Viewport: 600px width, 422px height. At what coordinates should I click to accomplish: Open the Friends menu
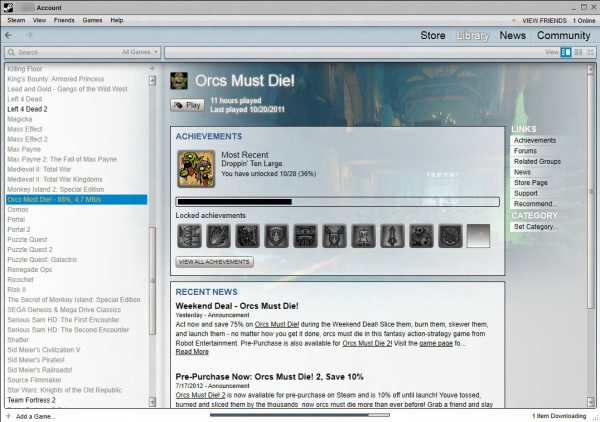(x=64, y=20)
